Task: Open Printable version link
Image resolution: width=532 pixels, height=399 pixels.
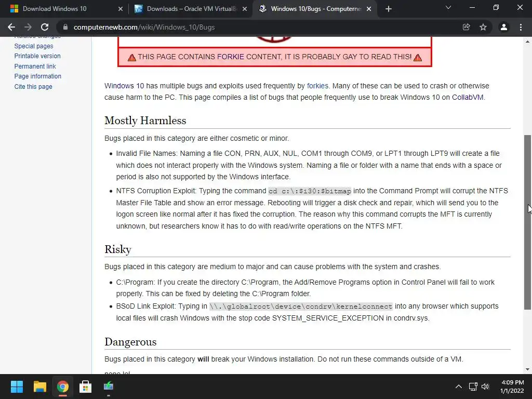Action: coord(37,56)
